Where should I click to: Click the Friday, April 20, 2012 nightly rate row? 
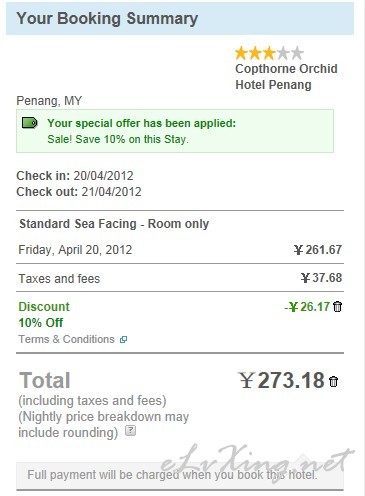[x=180, y=250]
